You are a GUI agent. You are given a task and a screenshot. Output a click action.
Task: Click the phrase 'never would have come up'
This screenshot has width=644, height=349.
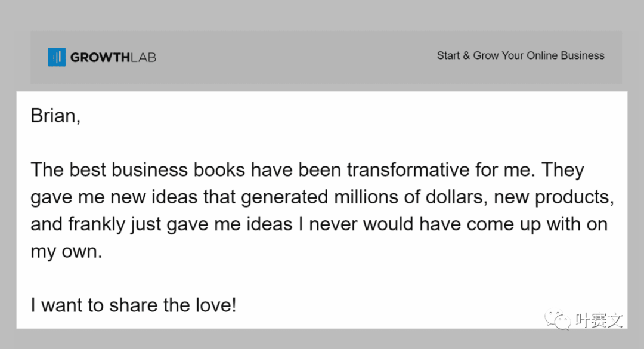(x=414, y=224)
